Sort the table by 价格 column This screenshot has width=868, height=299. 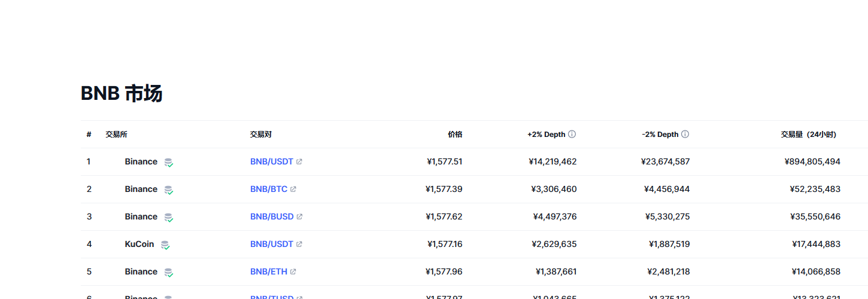455,135
